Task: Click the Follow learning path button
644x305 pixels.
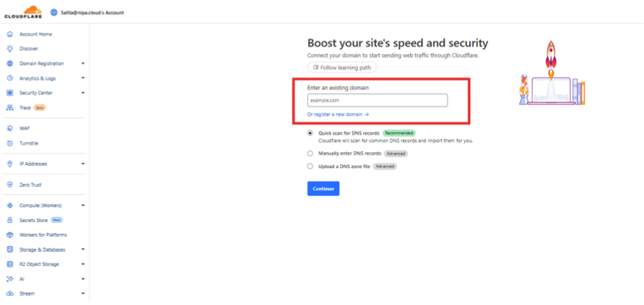Action: pos(342,67)
